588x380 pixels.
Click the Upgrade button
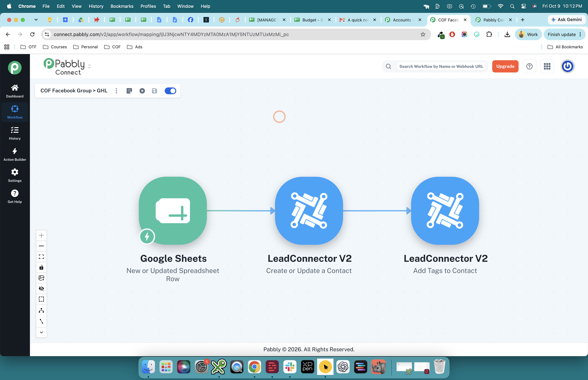(x=505, y=66)
